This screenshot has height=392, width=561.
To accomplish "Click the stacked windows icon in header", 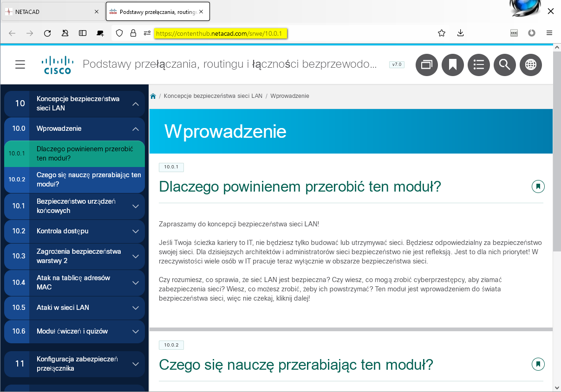I will tap(427, 64).
